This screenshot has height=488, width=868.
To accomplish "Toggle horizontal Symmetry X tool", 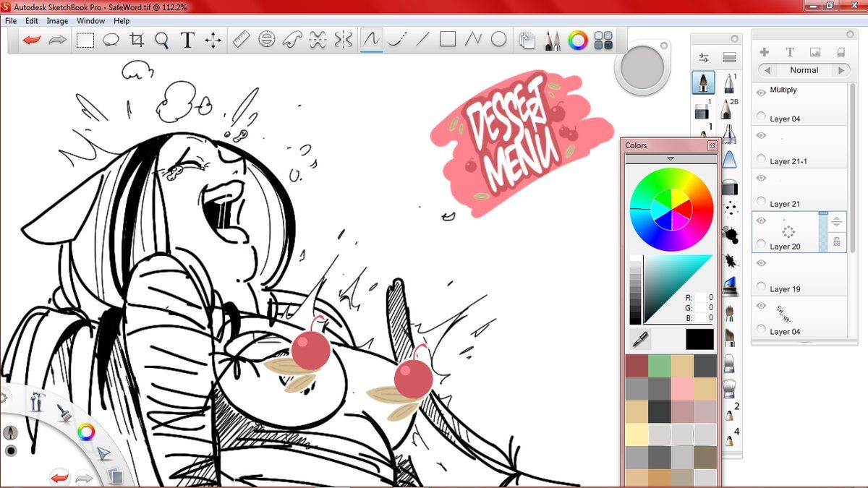I will 317,40.
